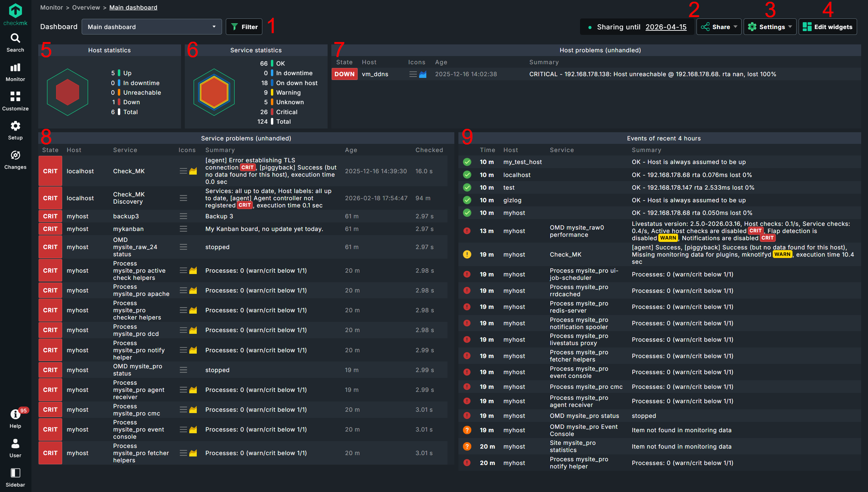The height and width of the screenshot is (492, 868).
Task: Open OMD mysite_pro Event Console service
Action: (583, 430)
